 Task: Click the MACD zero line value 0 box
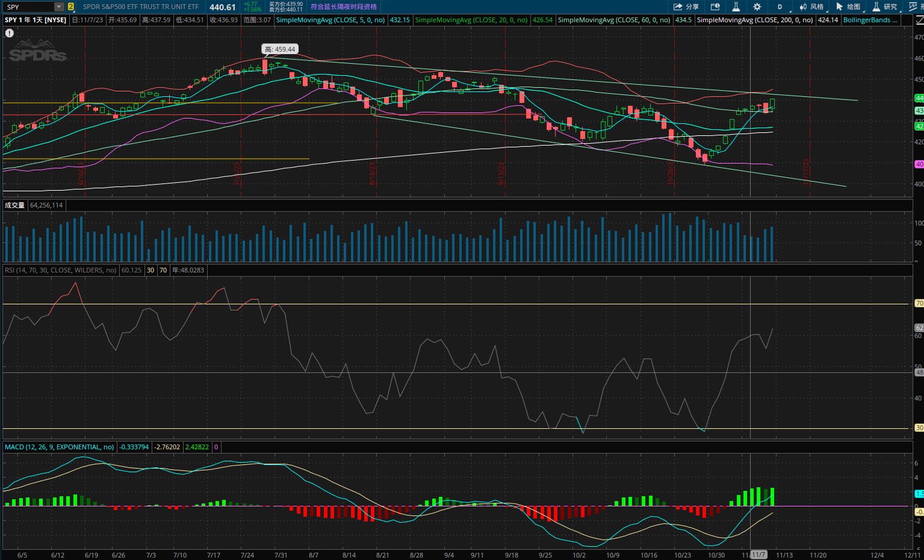(216, 447)
